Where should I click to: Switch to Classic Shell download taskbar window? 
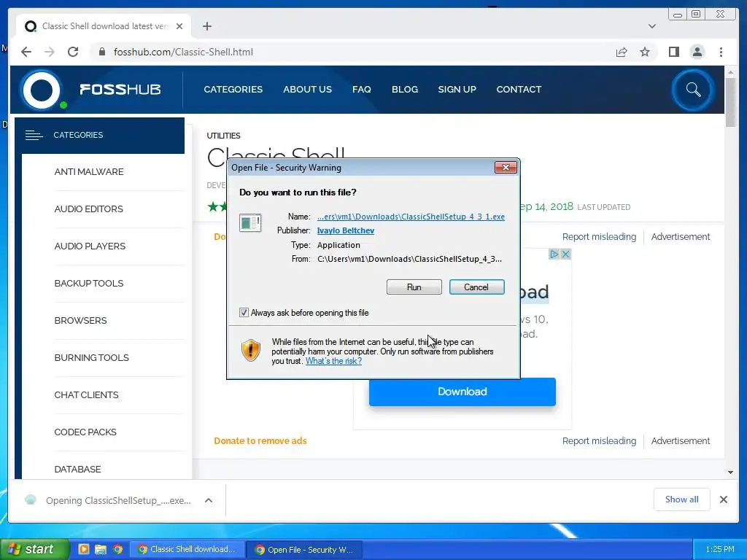(x=187, y=550)
